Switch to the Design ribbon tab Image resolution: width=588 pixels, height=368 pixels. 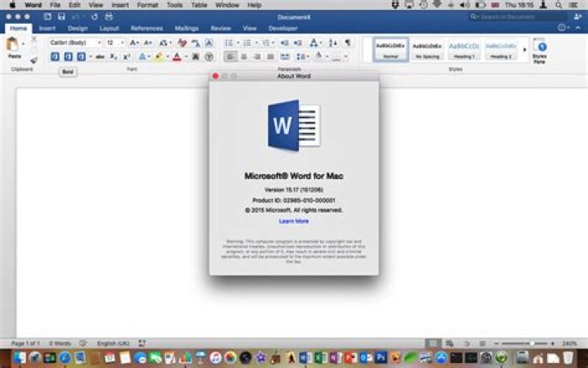point(78,28)
